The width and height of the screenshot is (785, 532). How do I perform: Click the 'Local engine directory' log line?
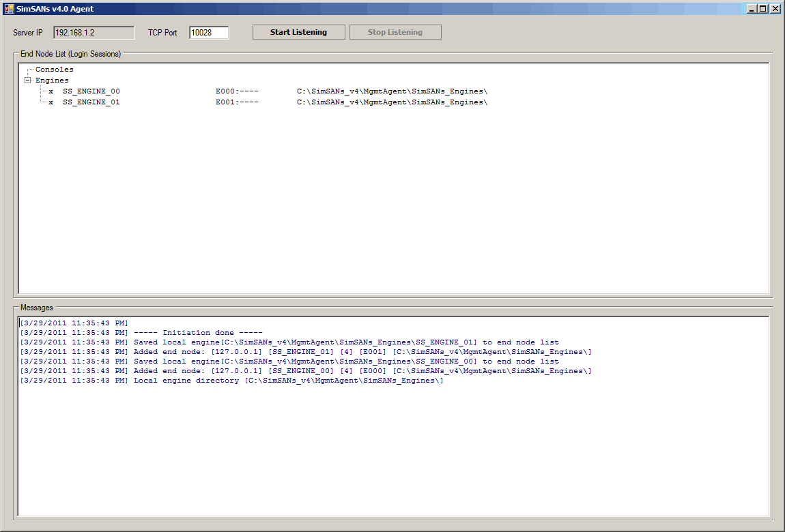[288, 381]
